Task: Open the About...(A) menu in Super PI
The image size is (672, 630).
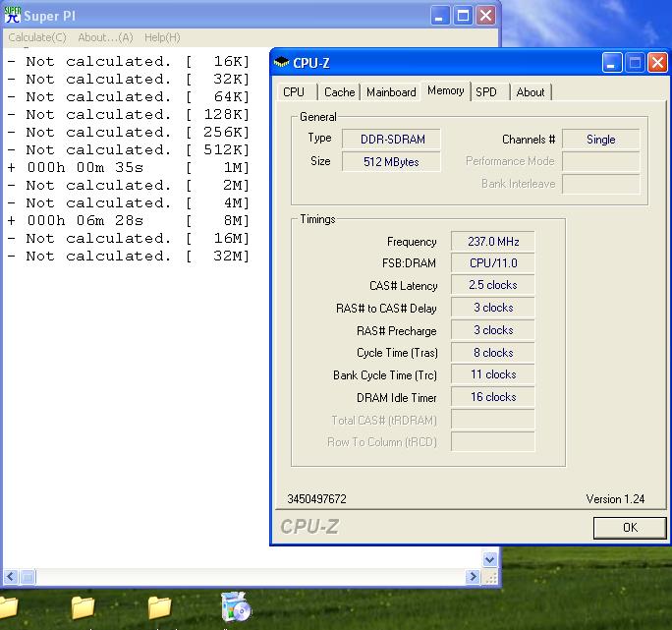Action: point(105,37)
